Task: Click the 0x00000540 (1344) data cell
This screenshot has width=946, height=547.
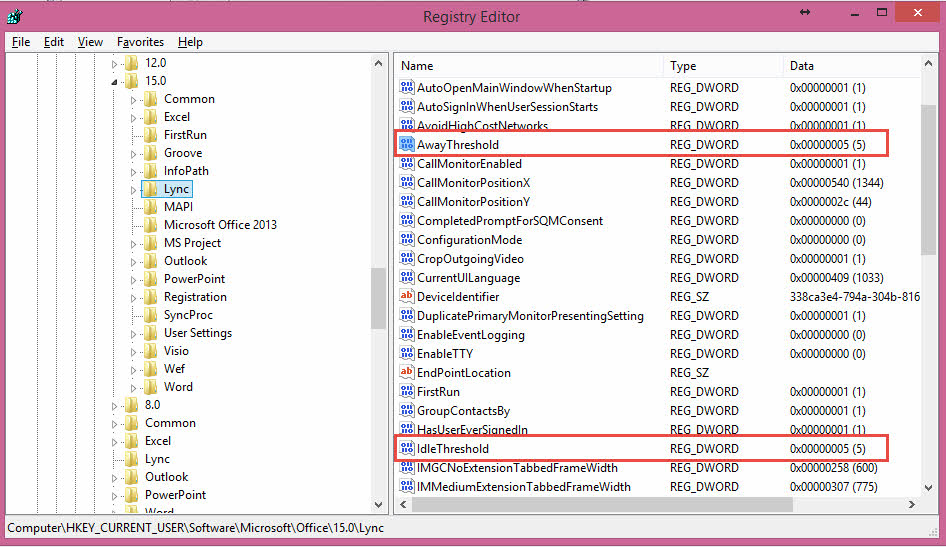Action: pos(836,183)
